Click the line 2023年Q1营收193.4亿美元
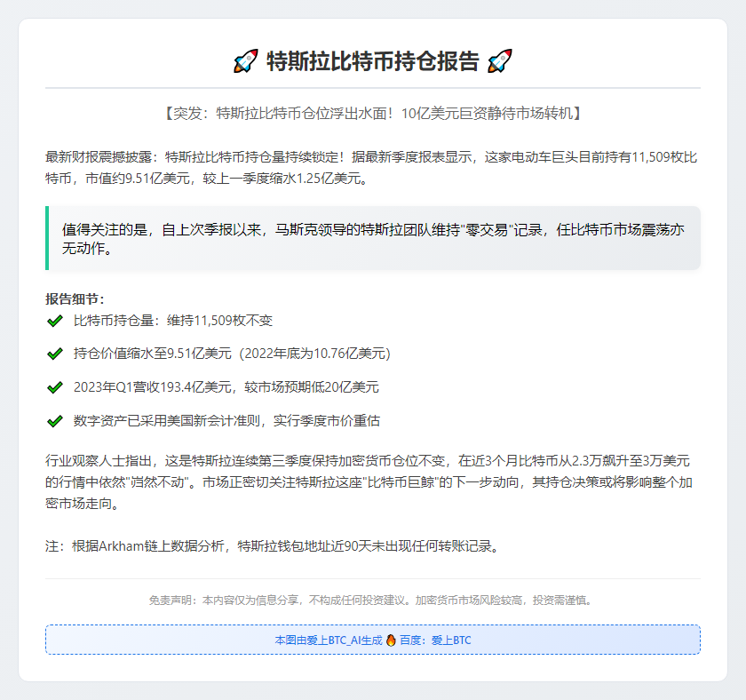746x700 pixels. (226, 387)
